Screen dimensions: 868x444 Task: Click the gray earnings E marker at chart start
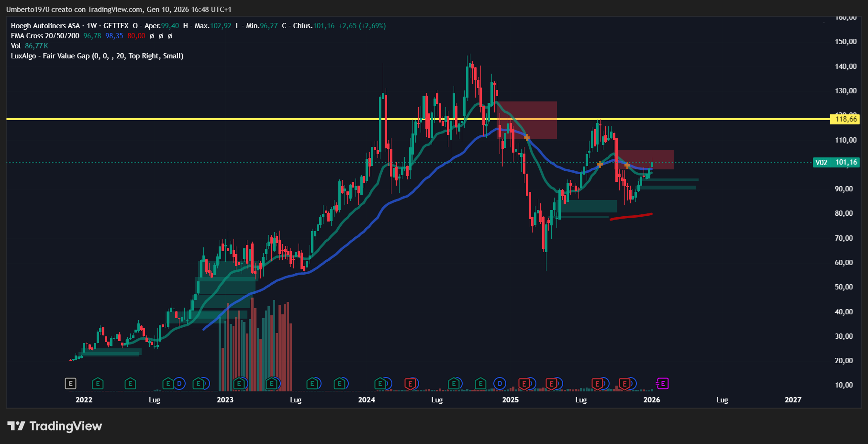coord(70,383)
